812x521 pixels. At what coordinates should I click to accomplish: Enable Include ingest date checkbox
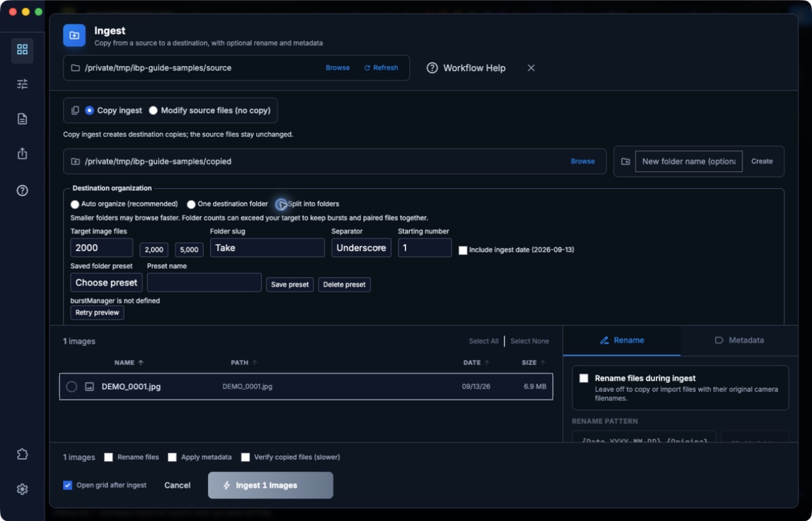(x=463, y=250)
